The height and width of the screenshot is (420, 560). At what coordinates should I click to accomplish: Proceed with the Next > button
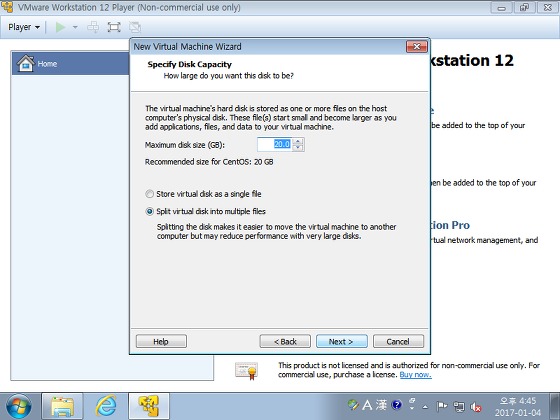pyautogui.click(x=341, y=341)
